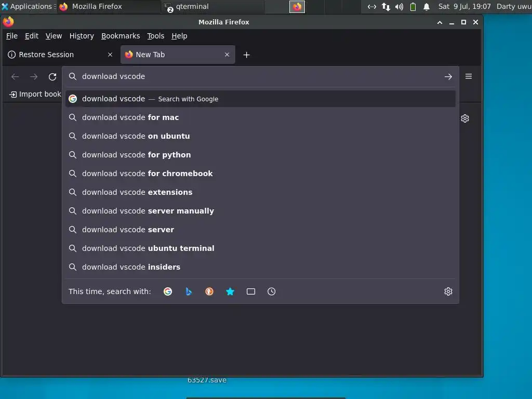Open the Tools menu
Viewport: 532px width, 399px height.
pyautogui.click(x=155, y=36)
